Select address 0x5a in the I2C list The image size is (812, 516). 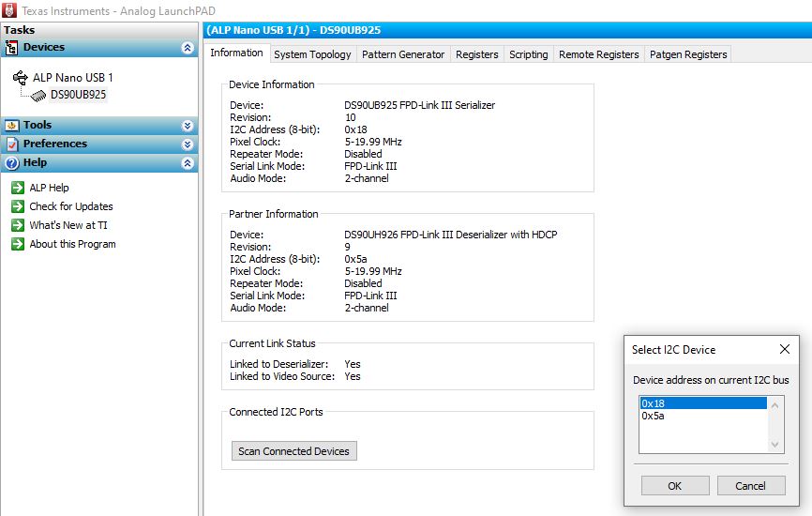click(x=703, y=416)
